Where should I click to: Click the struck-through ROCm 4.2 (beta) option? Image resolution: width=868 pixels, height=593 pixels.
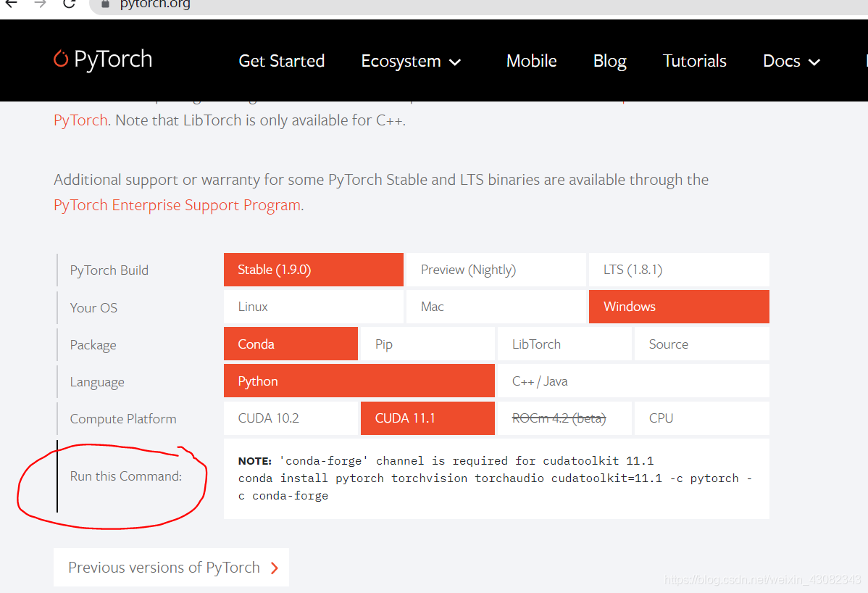(x=564, y=418)
